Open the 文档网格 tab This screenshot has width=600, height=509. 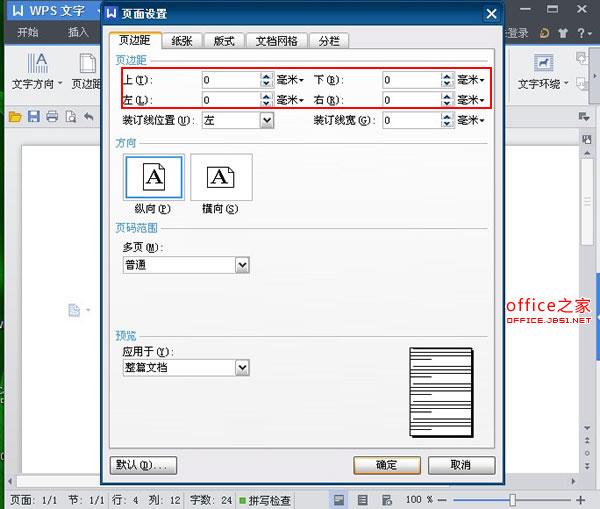click(x=276, y=41)
